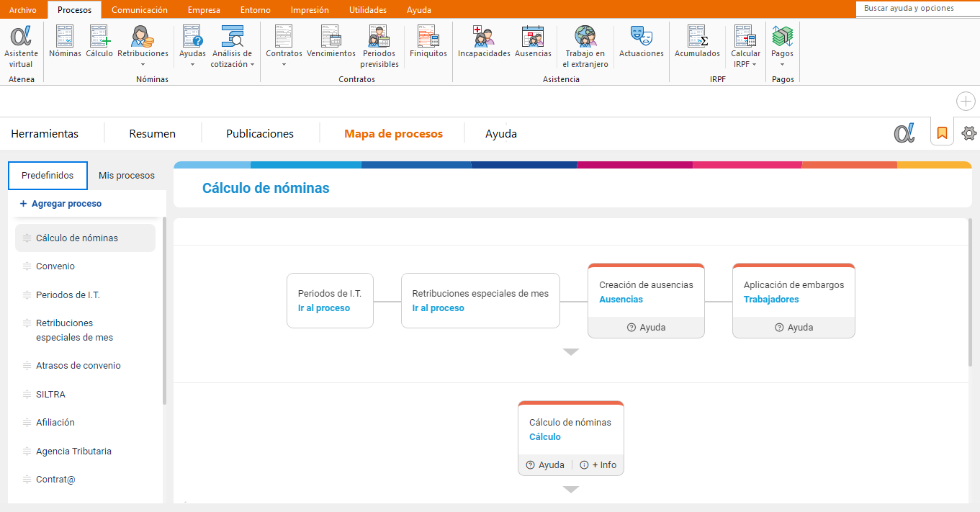Open the Resumen section
This screenshot has width=980, height=512.
coord(153,134)
